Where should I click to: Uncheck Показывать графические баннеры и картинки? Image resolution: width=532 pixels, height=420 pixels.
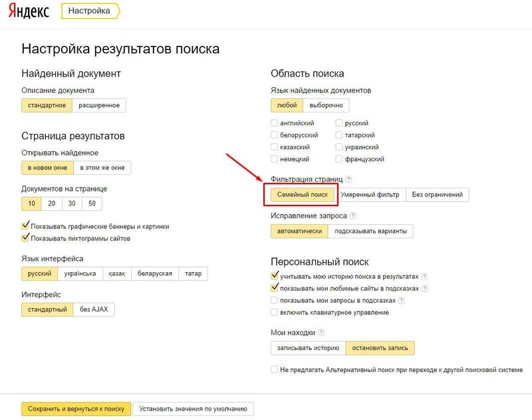coord(26,226)
